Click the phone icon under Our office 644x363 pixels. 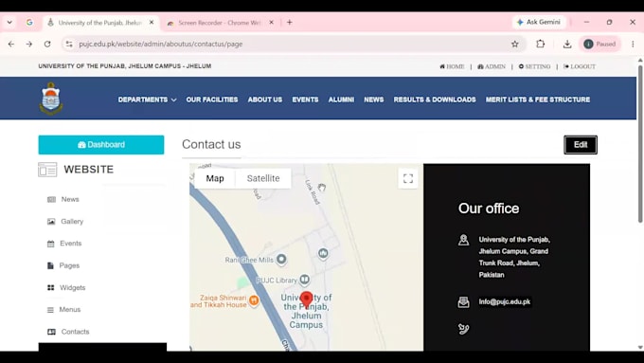(x=464, y=329)
